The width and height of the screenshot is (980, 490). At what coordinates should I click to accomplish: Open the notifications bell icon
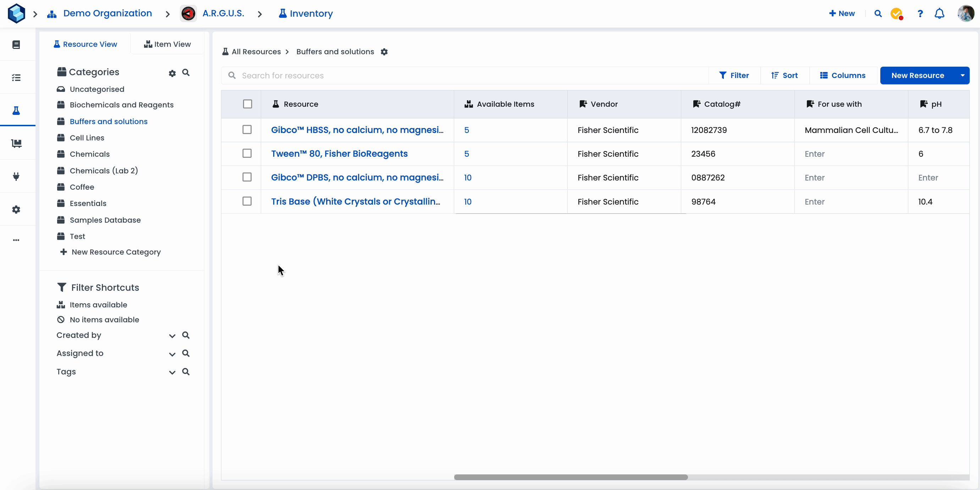(939, 14)
